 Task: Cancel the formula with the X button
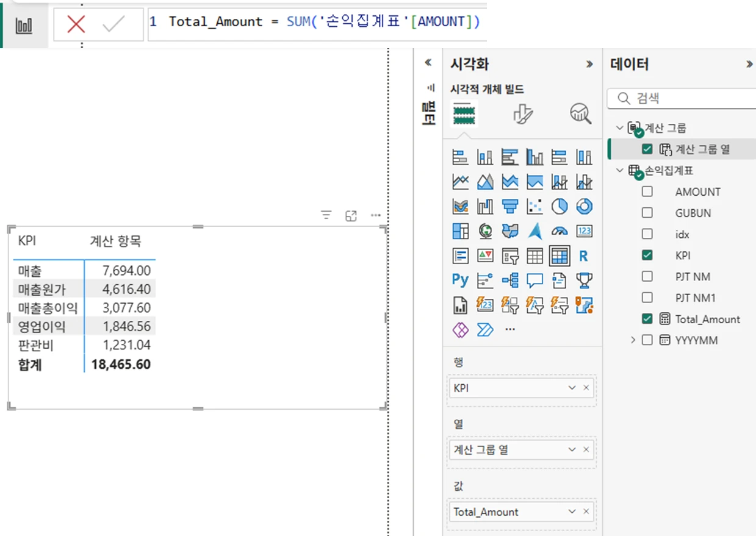click(x=76, y=24)
